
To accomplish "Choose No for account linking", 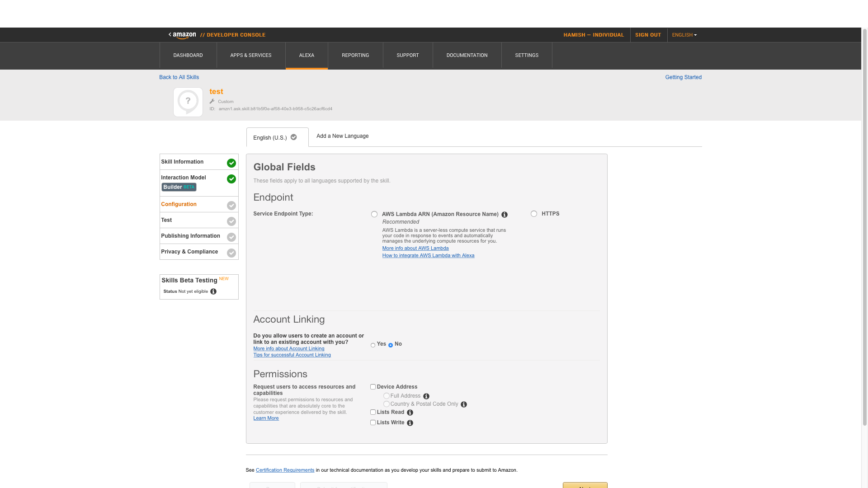I will (x=391, y=345).
